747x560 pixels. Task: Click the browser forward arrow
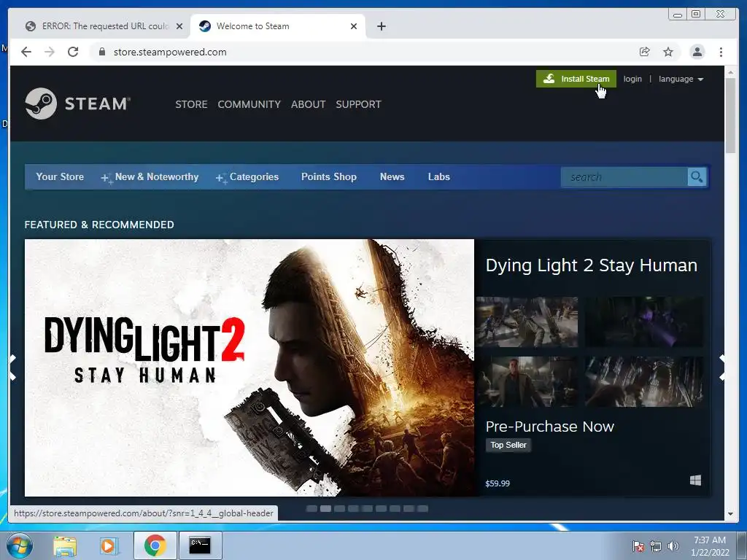tap(50, 52)
